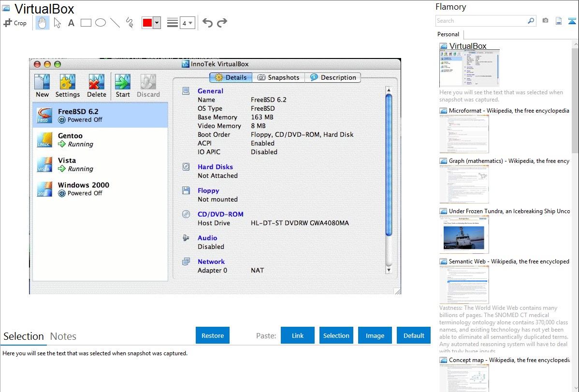
Task: Click the CD/DVD-ROM section link
Action: tap(220, 214)
